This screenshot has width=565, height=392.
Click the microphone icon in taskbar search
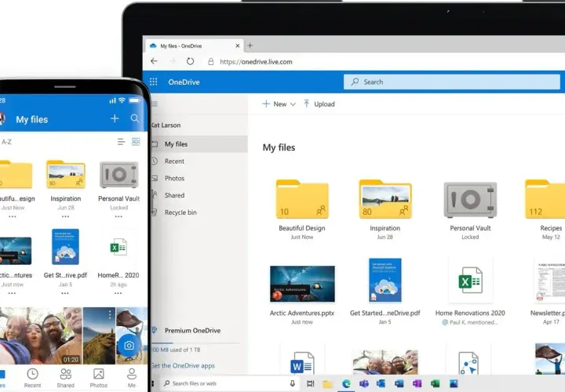coord(292,383)
